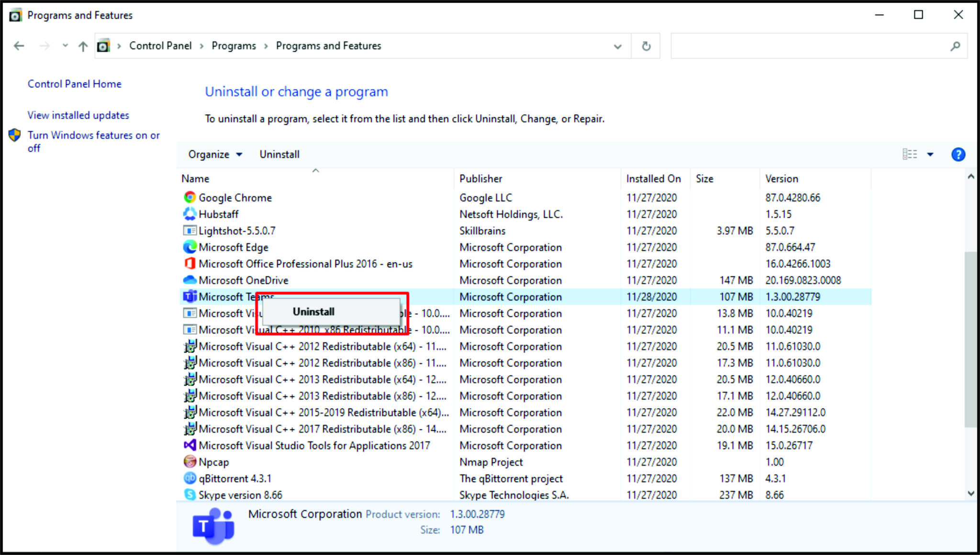Open Turn Windows features on or off

click(94, 135)
